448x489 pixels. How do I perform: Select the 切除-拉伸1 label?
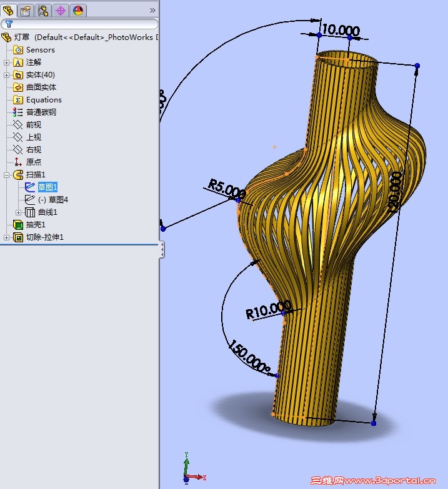point(45,237)
